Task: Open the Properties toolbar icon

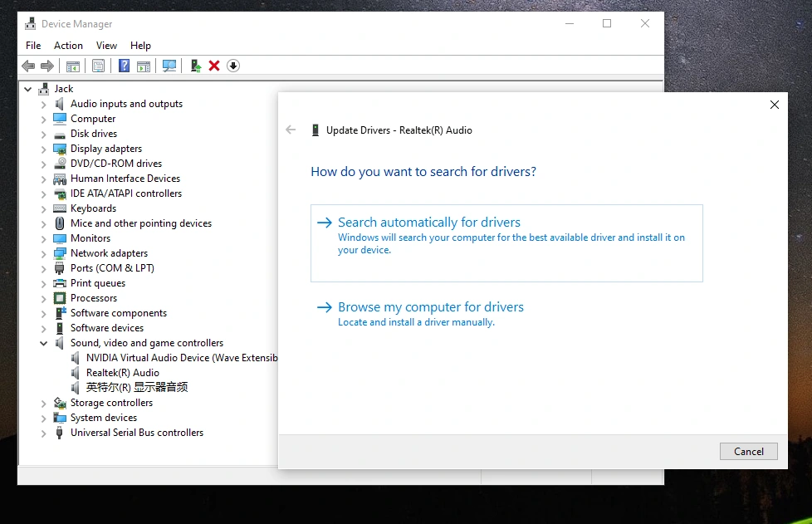Action: [x=99, y=66]
